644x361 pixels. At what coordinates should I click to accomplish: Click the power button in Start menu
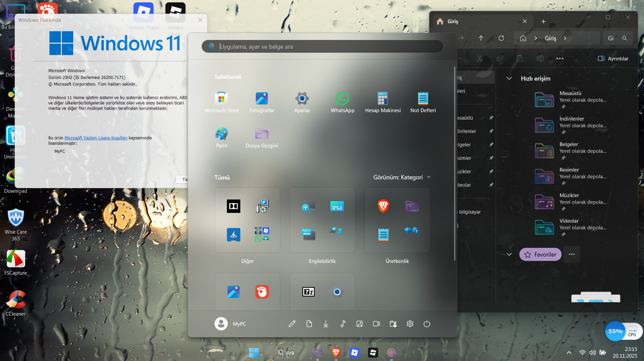click(x=427, y=324)
